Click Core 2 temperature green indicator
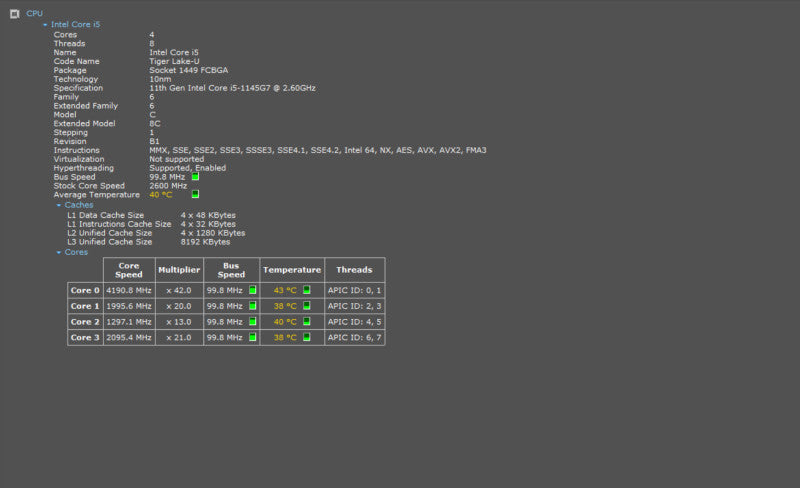Viewport: 800px width, 488px height. [307, 321]
